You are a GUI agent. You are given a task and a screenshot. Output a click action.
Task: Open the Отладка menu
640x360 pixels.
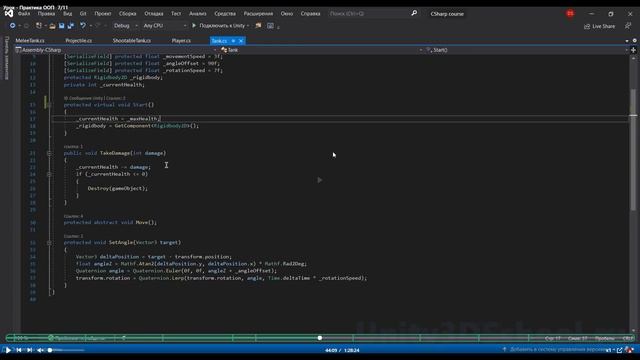pos(153,13)
